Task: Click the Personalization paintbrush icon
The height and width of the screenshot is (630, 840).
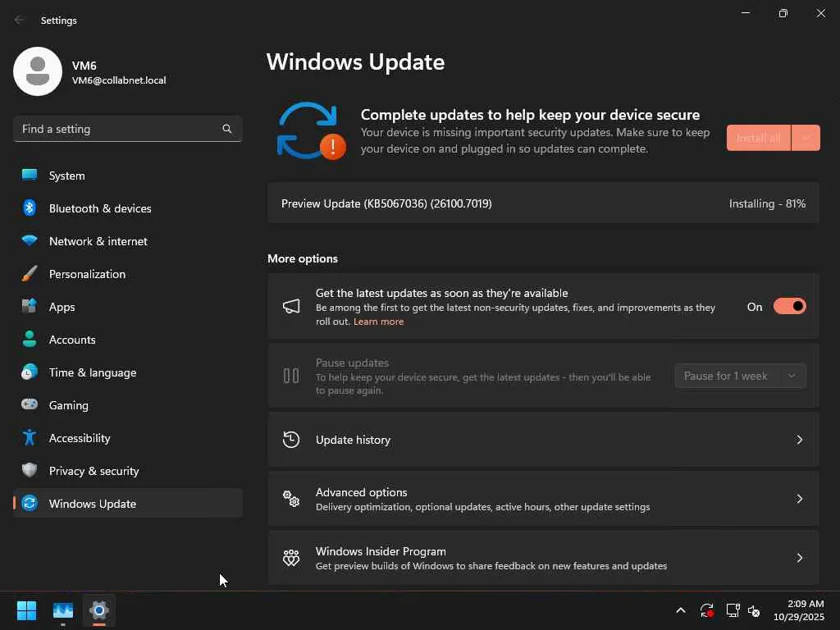Action: coord(30,273)
